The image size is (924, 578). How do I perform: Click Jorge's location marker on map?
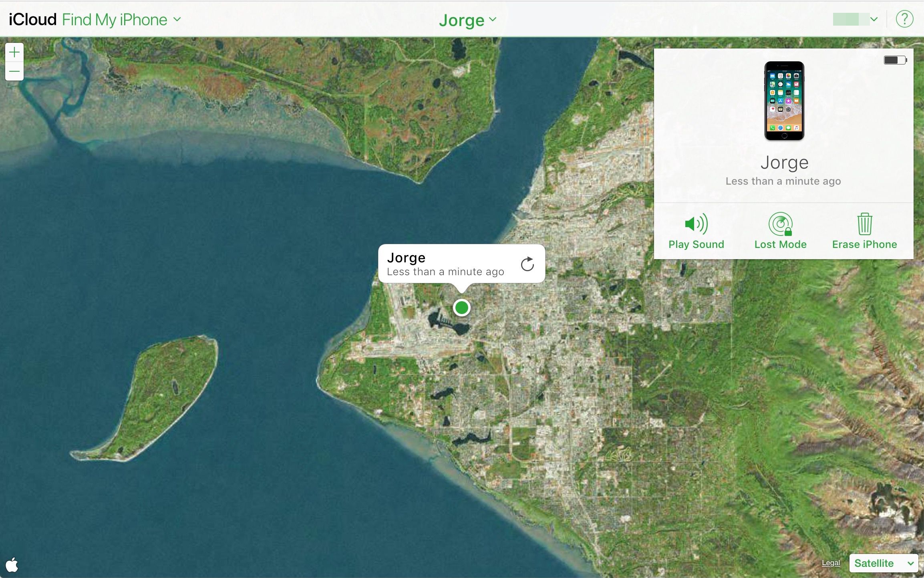tap(462, 308)
